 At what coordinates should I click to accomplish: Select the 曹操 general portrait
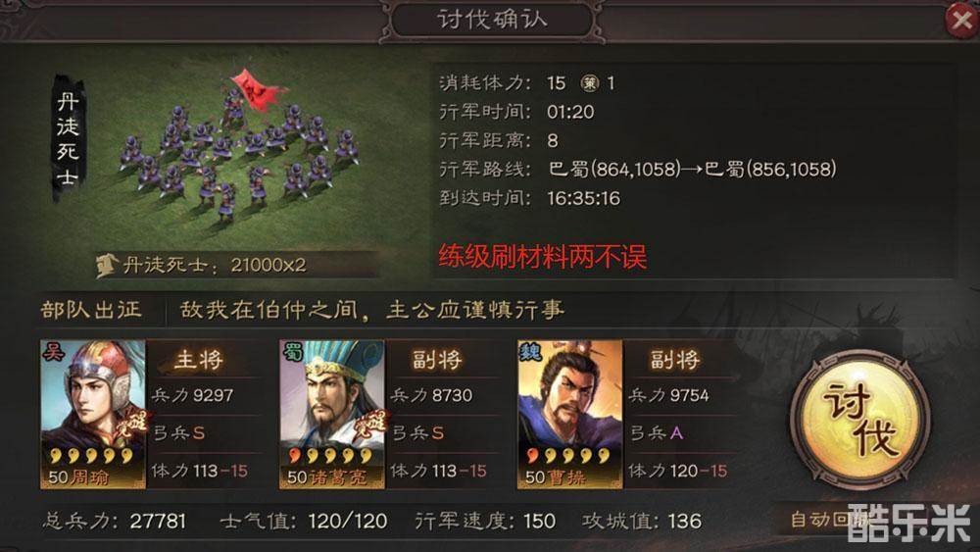pos(570,414)
